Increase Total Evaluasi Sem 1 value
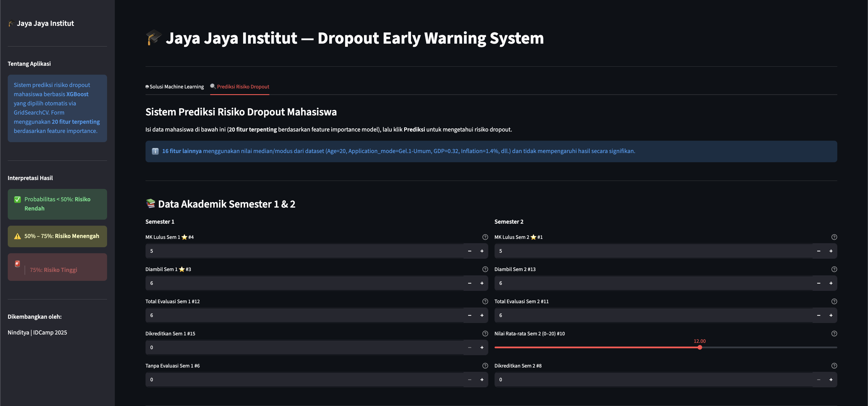This screenshot has width=868, height=406. tap(482, 315)
